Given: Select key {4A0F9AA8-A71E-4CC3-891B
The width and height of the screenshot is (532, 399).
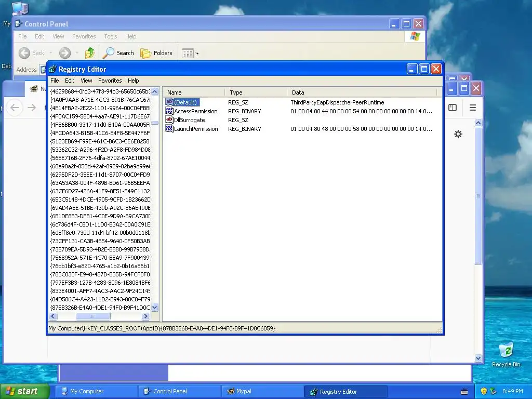Looking at the screenshot, I should coord(100,100).
